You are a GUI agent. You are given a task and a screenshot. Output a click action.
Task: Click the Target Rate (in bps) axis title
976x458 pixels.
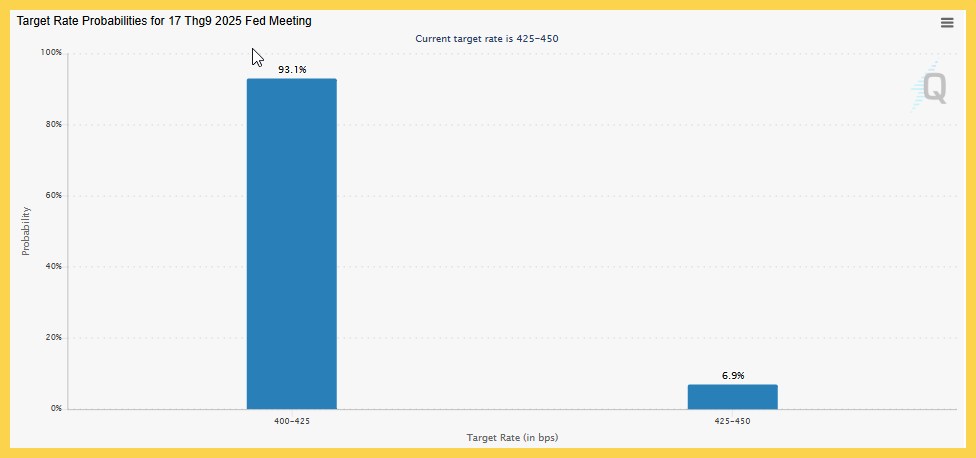point(512,437)
